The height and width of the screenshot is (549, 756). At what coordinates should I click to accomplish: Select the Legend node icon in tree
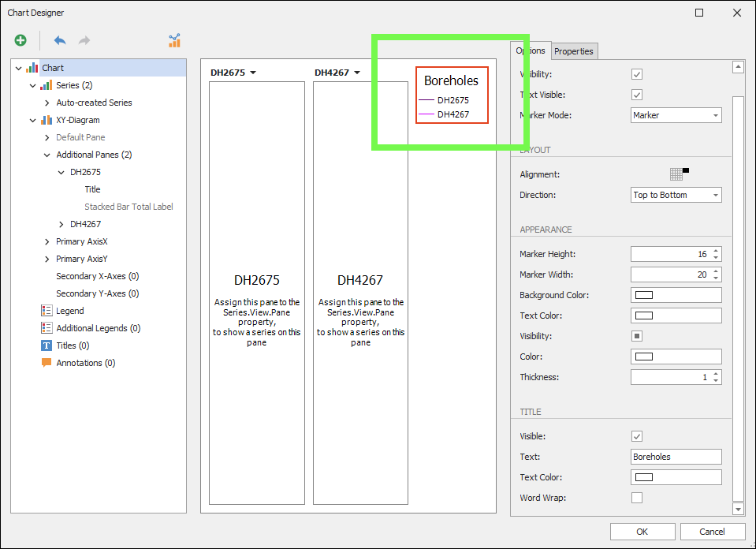47,311
